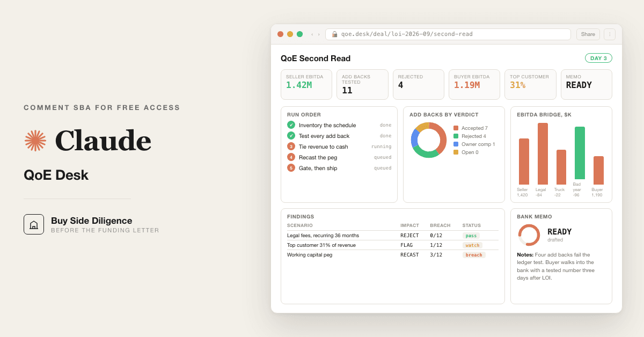Click the Rejected 4 legend color swatch
The image size is (644, 337).
coord(456,136)
